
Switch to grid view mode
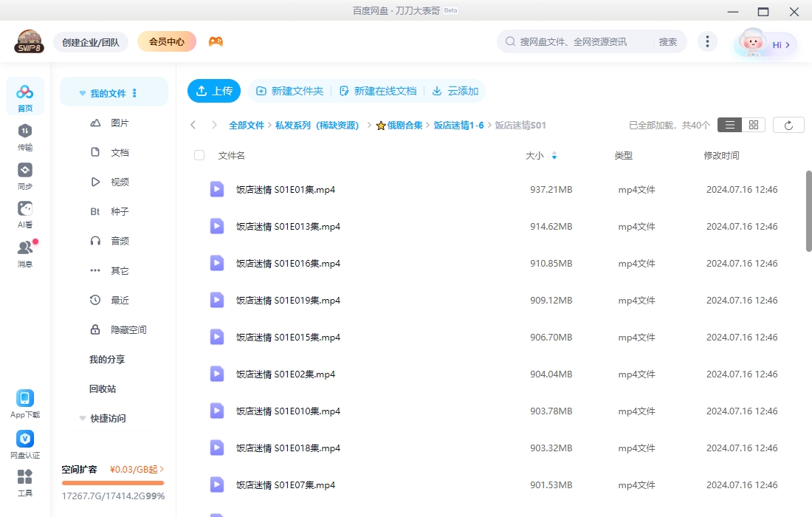click(754, 126)
